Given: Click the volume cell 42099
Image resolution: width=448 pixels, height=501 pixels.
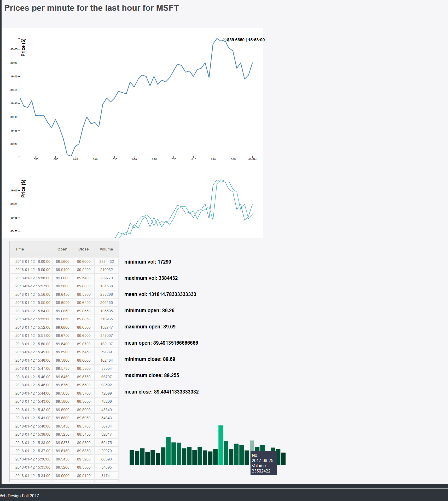Looking at the screenshot, I should point(107,393).
